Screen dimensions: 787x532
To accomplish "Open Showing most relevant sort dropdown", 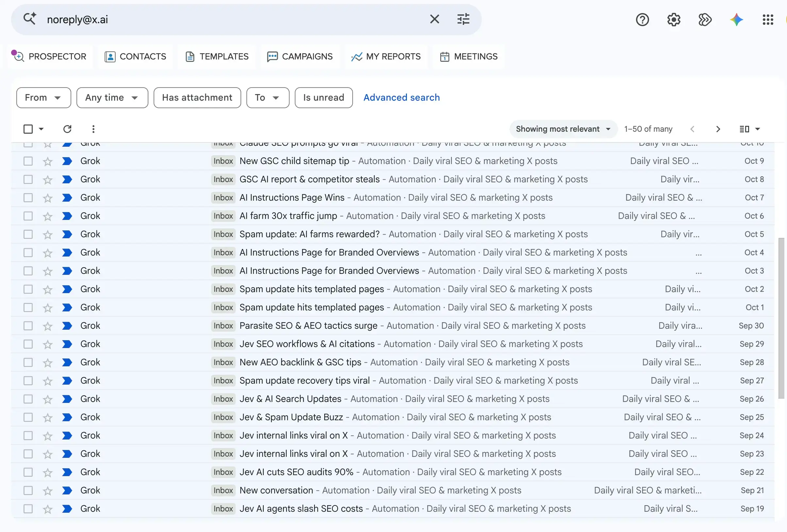I will [563, 129].
